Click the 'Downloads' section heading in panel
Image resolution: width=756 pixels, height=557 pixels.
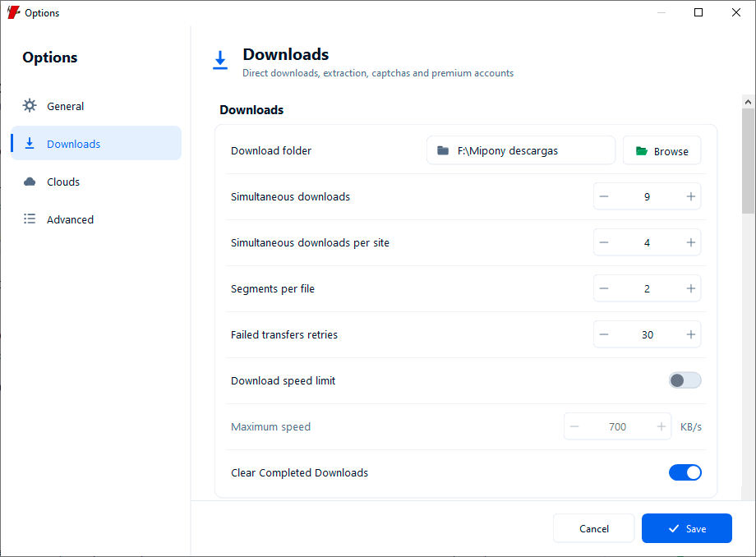251,110
